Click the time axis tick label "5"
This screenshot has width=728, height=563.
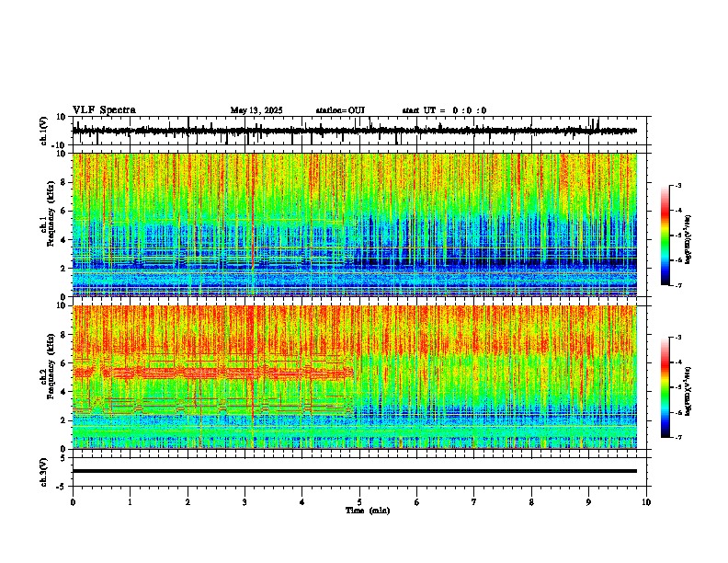click(359, 502)
